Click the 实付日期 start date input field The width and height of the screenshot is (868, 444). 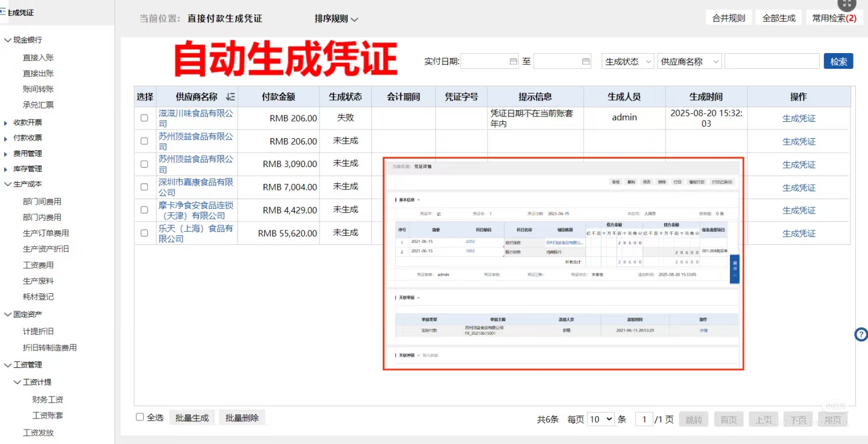(x=490, y=62)
